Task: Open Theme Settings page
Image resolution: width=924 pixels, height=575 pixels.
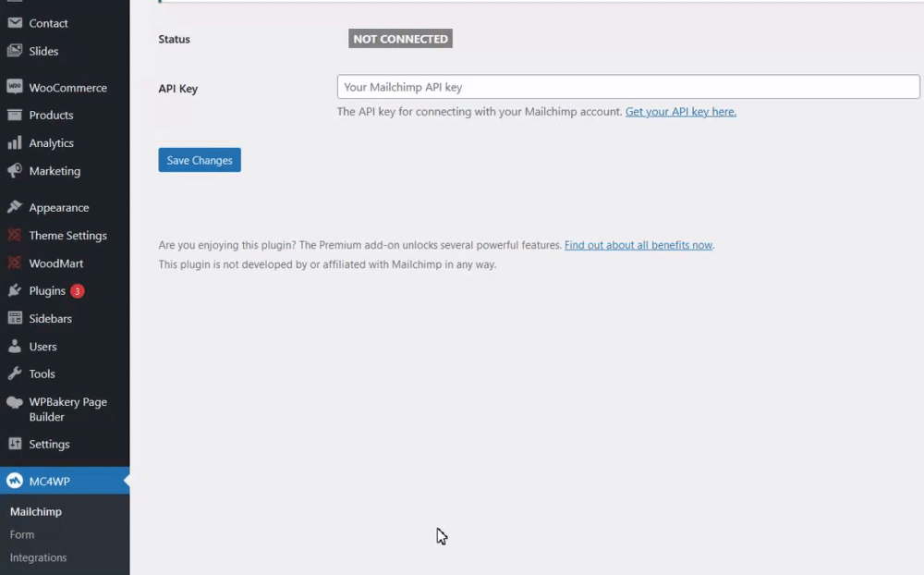Action: click(67, 235)
